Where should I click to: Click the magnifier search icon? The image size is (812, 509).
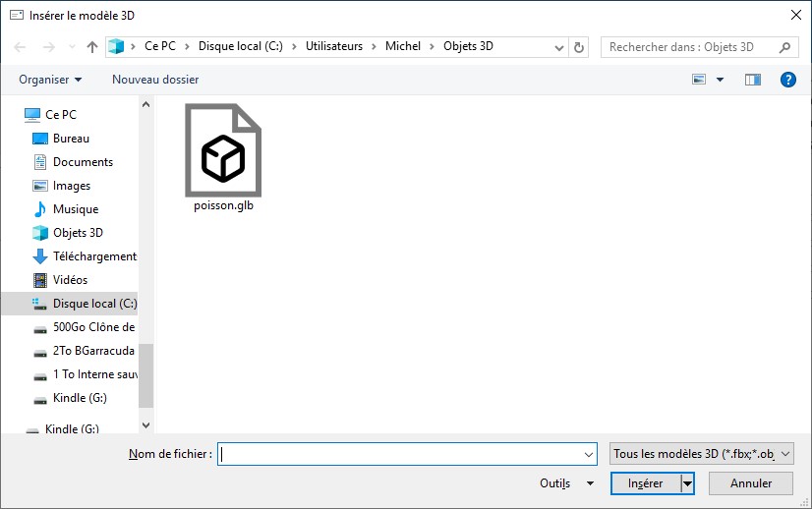point(784,47)
